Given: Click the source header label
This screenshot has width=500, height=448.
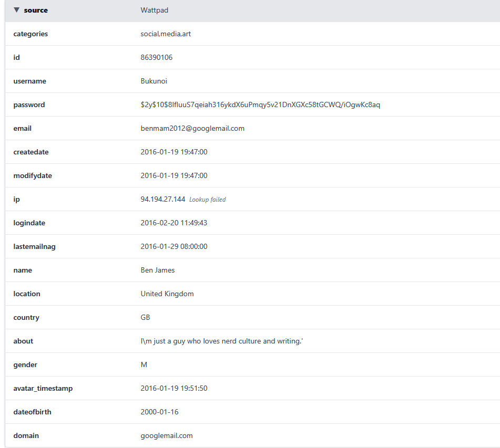Looking at the screenshot, I should point(36,10).
